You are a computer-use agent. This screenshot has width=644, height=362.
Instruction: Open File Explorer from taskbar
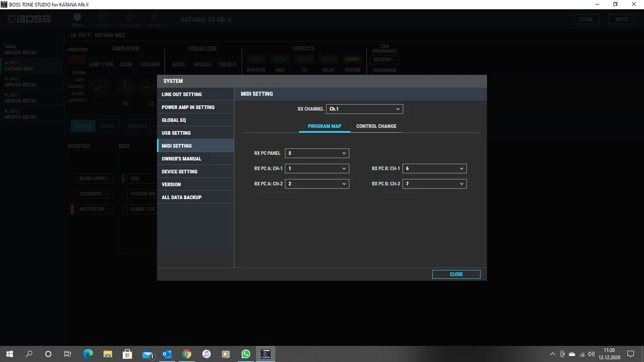click(108, 354)
